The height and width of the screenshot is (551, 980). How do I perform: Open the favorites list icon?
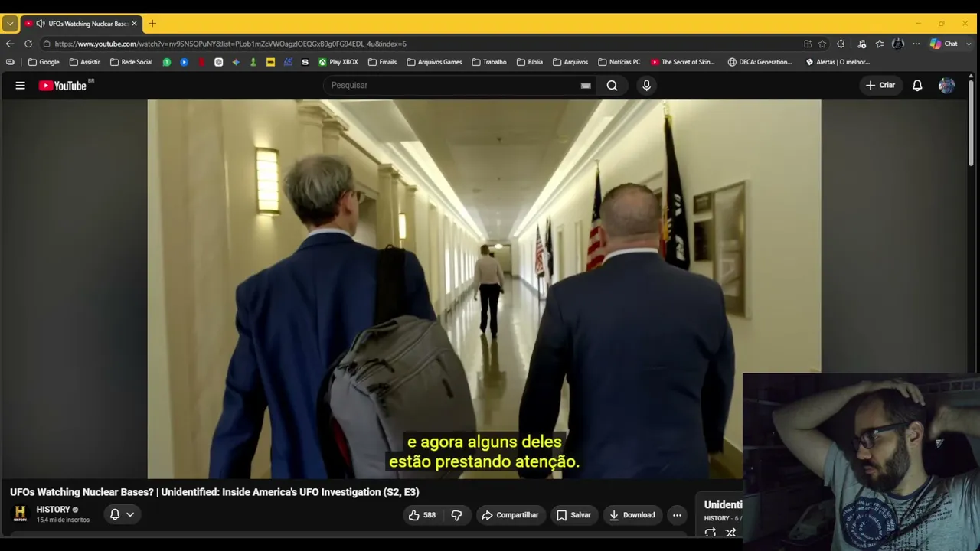point(880,44)
